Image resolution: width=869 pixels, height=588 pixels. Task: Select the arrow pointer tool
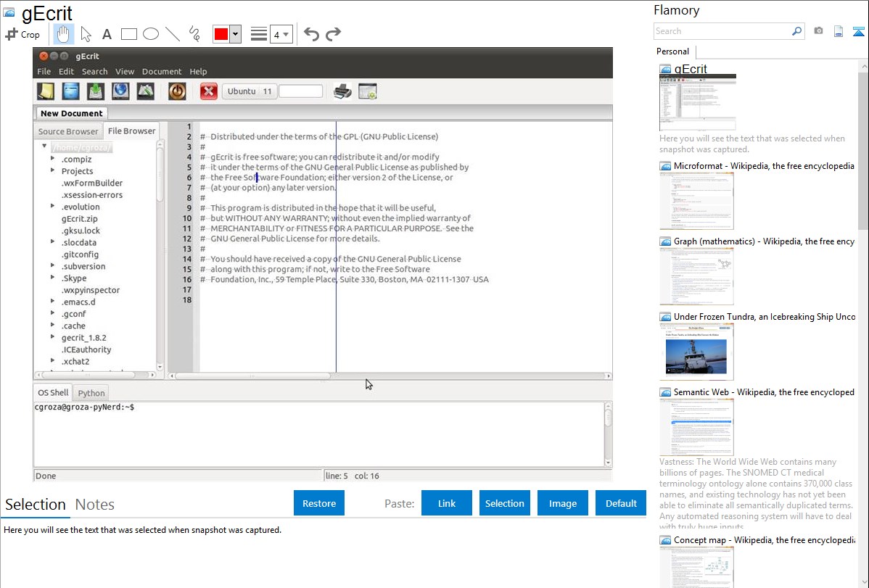86,34
